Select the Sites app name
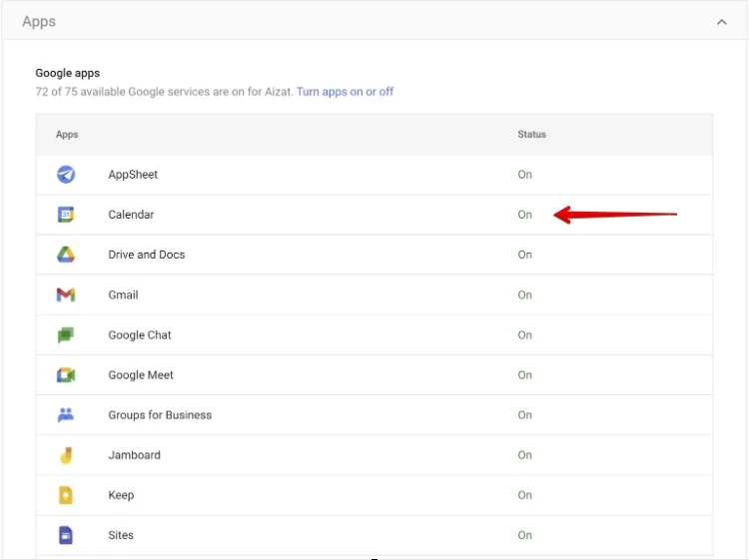Screen dimensions: 749x560 point(121,535)
